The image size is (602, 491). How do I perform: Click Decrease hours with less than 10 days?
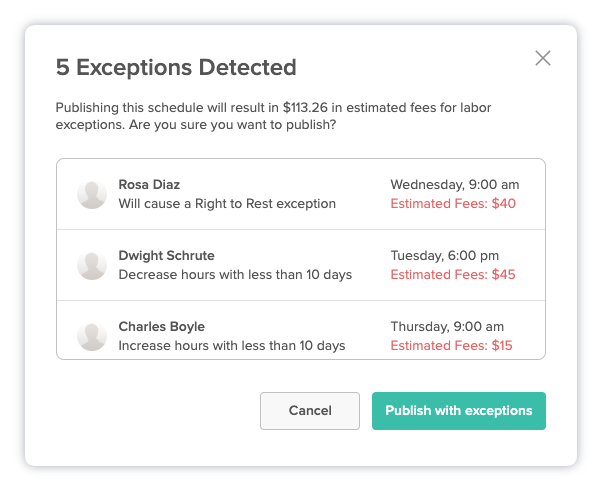click(x=235, y=274)
